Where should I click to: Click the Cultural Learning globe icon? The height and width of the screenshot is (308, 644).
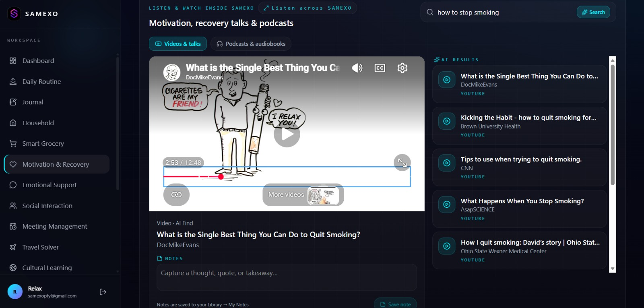coord(13,268)
